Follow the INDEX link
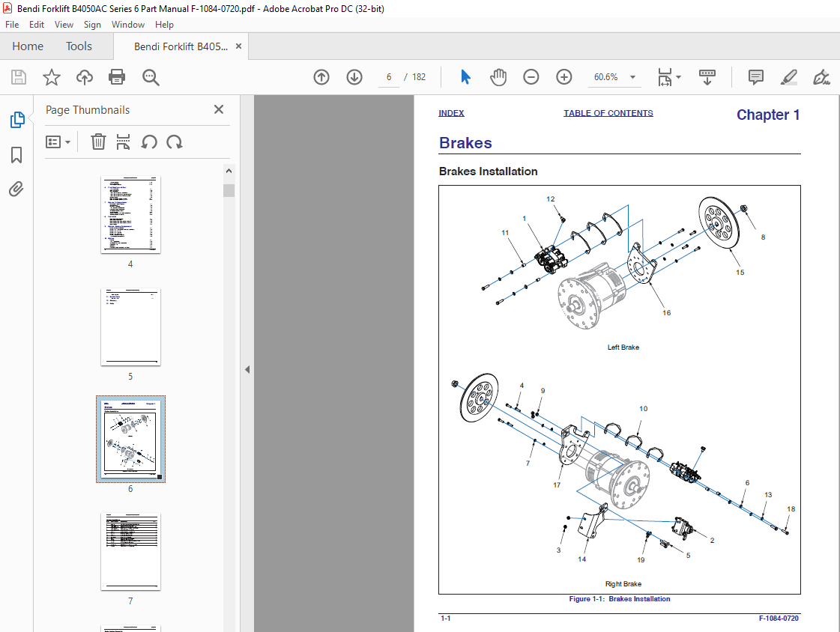This screenshot has height=632, width=840. (451, 113)
